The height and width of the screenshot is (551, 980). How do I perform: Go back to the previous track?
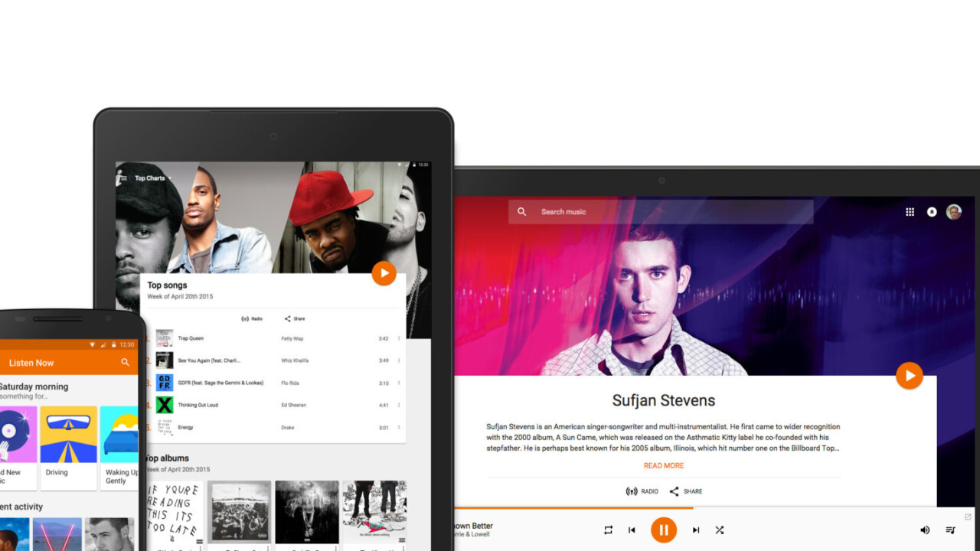coord(632,530)
